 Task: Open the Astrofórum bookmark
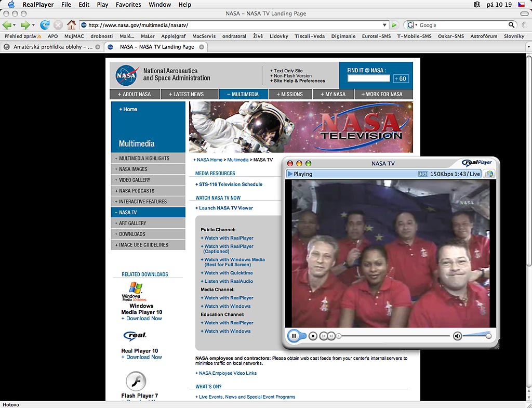(x=484, y=36)
